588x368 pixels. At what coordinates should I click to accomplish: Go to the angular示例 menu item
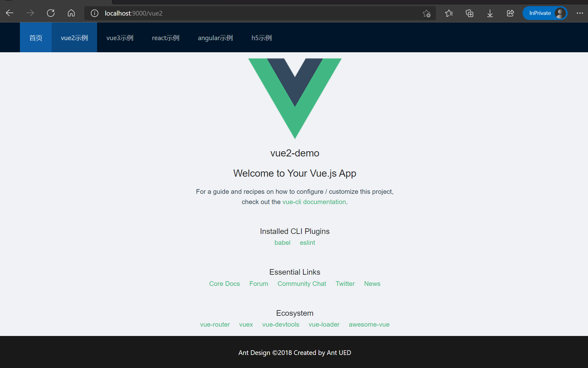click(x=215, y=37)
